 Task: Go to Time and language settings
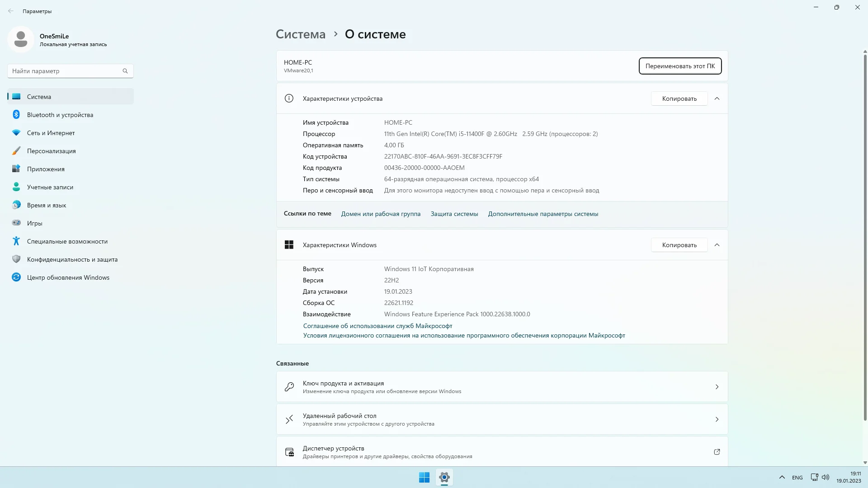(46, 205)
